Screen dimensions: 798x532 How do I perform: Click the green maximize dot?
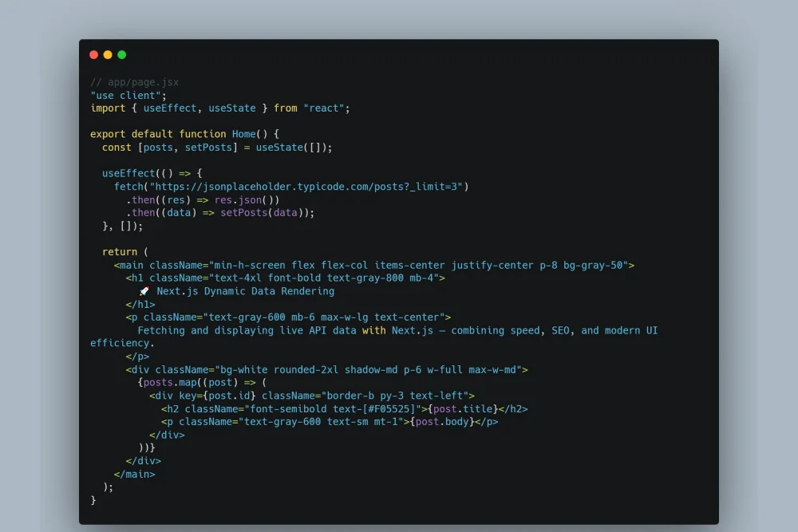pos(122,55)
